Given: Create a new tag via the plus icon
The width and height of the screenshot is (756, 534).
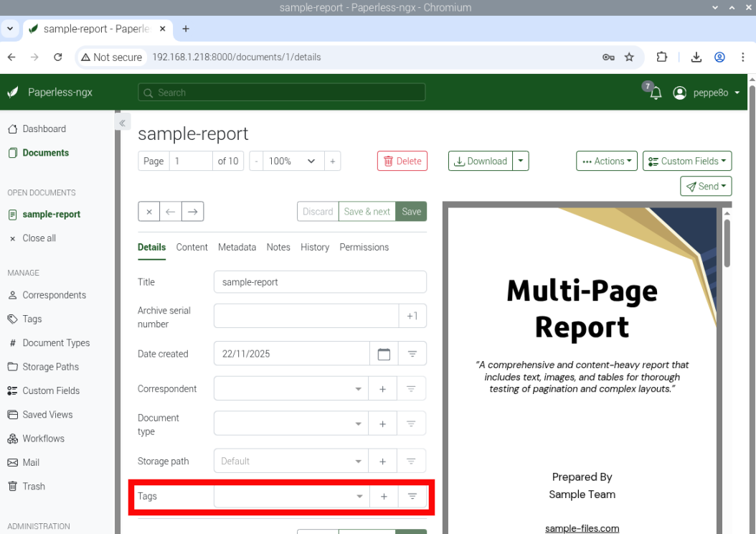Looking at the screenshot, I should click(x=384, y=496).
